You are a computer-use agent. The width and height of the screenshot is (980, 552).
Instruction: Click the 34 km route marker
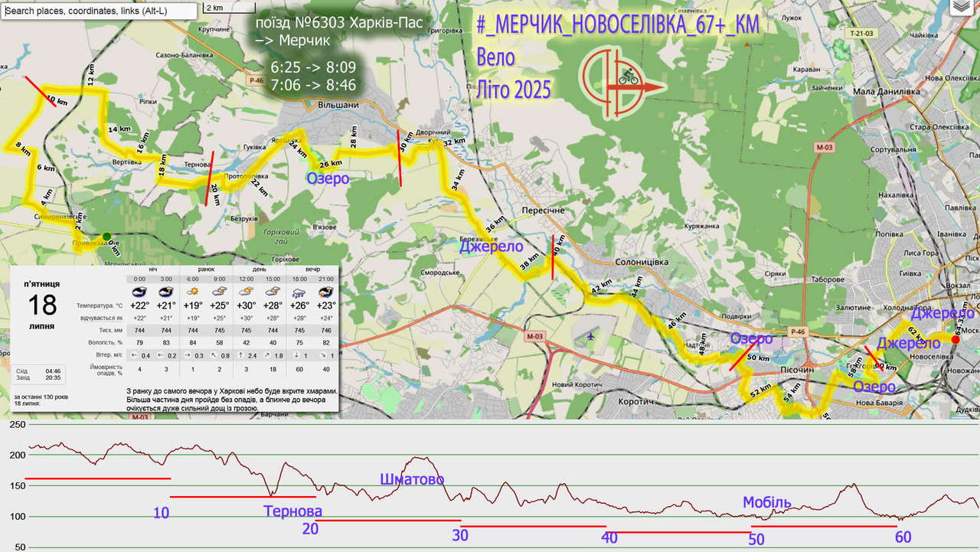point(458,180)
